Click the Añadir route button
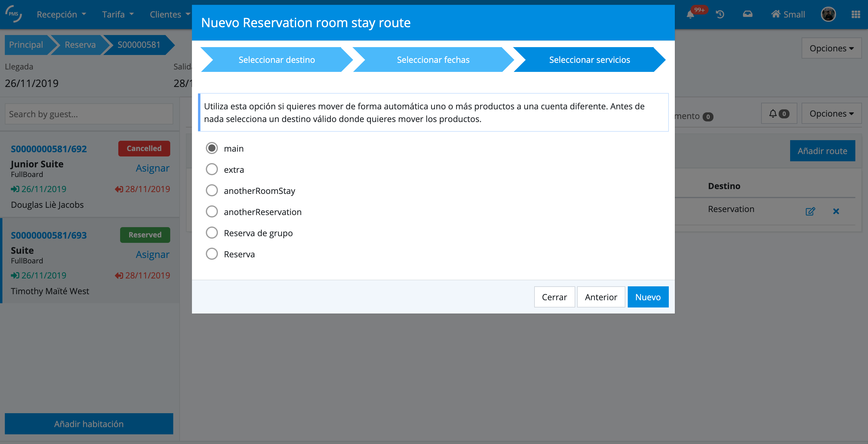Screen dimensions: 868x444 coord(822,151)
